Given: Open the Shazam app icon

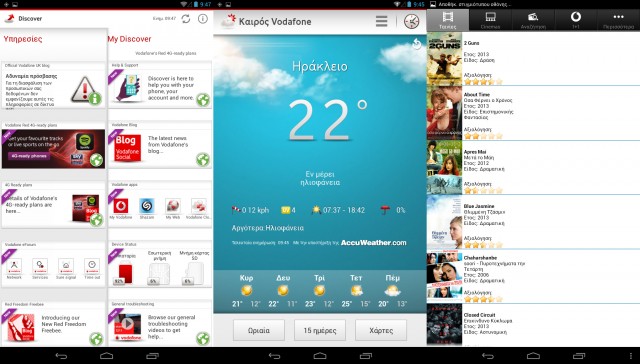Looking at the screenshot, I should [147, 206].
